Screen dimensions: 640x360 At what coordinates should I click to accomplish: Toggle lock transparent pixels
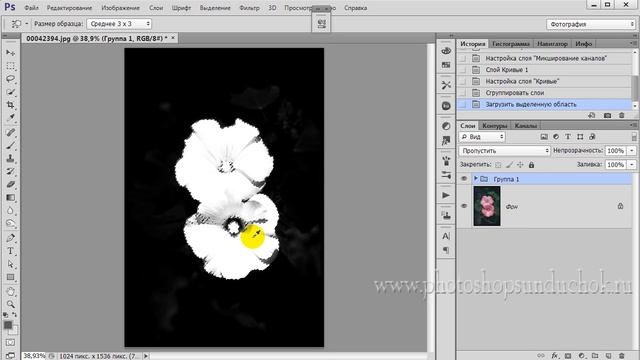pyautogui.click(x=498, y=165)
